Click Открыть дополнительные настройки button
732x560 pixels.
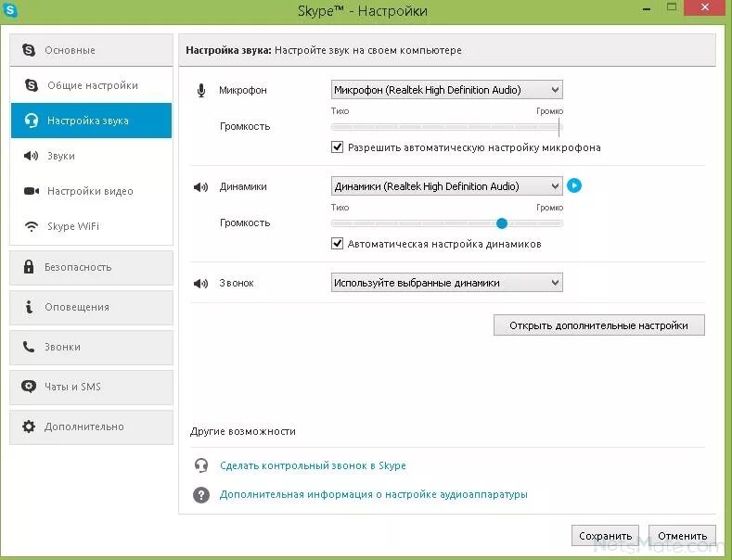[599, 325]
